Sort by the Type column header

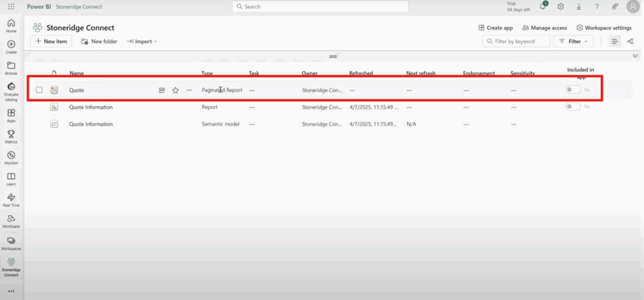click(x=207, y=73)
